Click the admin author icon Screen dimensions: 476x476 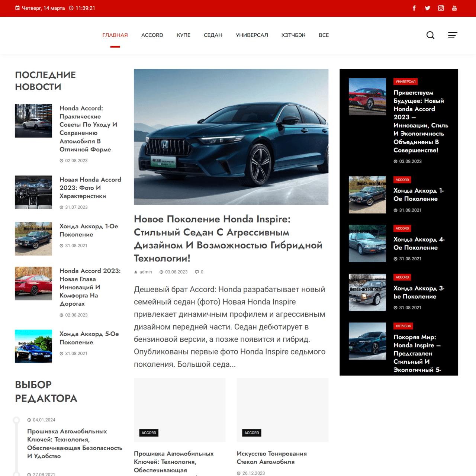(136, 272)
